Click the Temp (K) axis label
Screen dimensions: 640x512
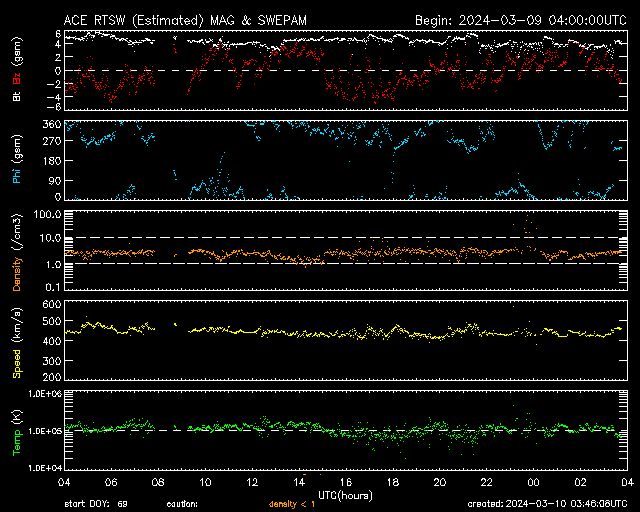click(x=16, y=431)
